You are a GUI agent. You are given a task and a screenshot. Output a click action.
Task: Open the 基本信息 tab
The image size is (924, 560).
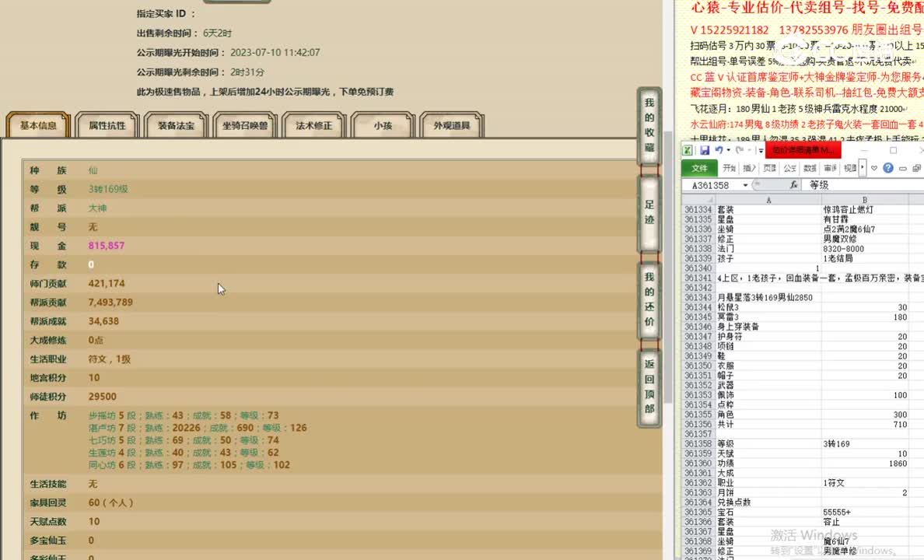38,125
